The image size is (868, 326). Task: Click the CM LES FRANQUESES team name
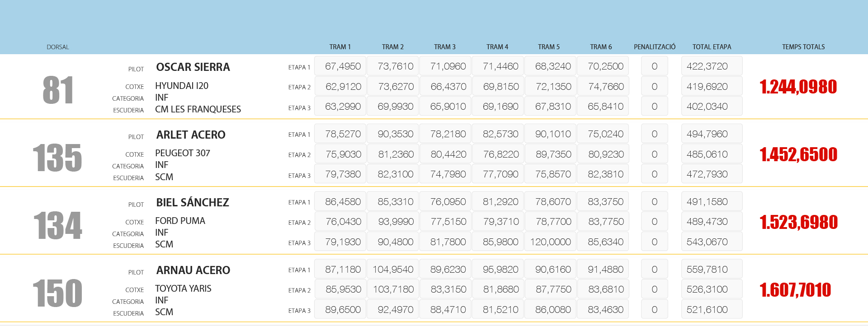pyautogui.click(x=198, y=109)
